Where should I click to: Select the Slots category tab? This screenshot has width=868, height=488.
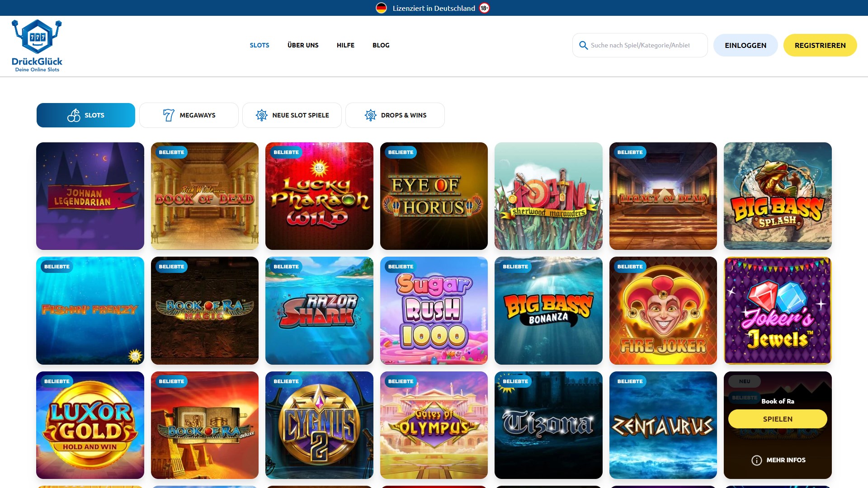(x=86, y=115)
